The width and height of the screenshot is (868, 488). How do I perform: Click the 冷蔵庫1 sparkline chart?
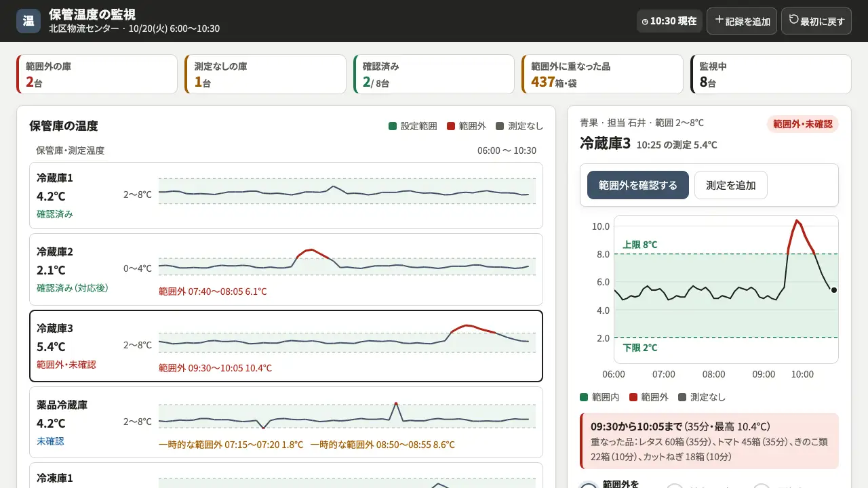coord(347,191)
